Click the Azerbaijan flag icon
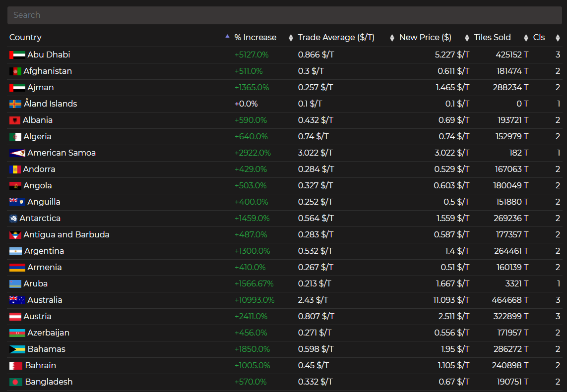 click(x=17, y=333)
